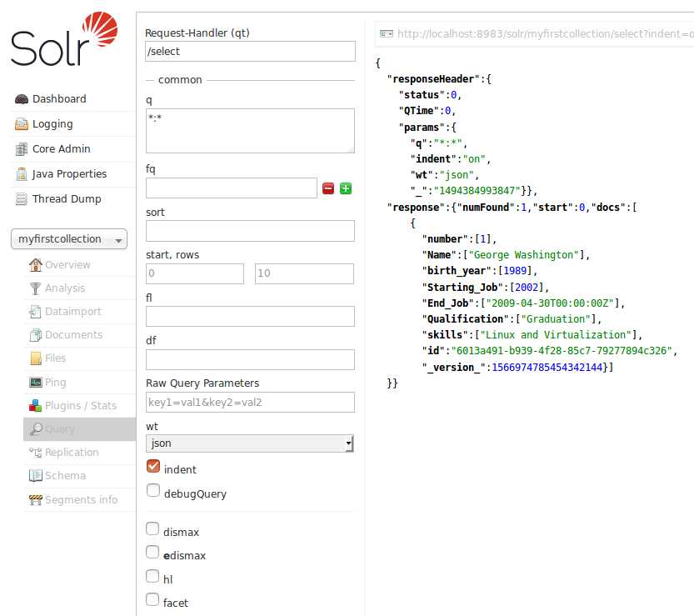Click the Query magnifier icon
Image resolution: width=694 pixels, height=616 pixels.
[x=37, y=428]
